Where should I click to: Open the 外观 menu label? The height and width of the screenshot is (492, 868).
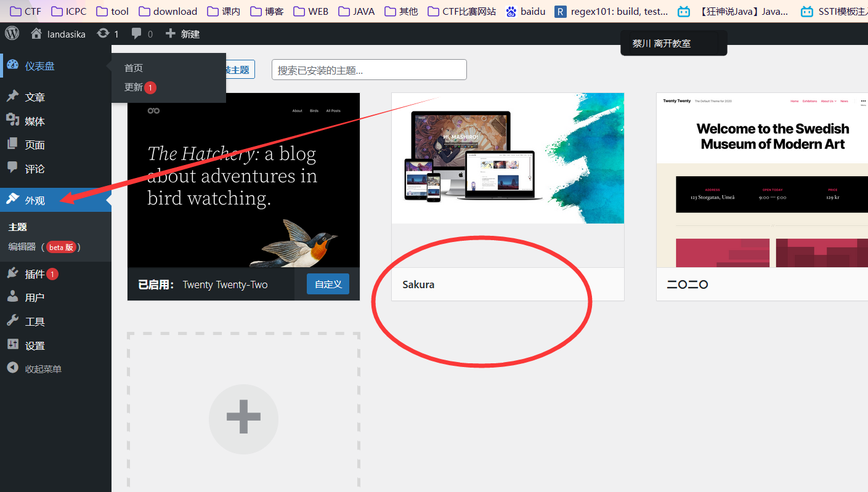(x=35, y=200)
